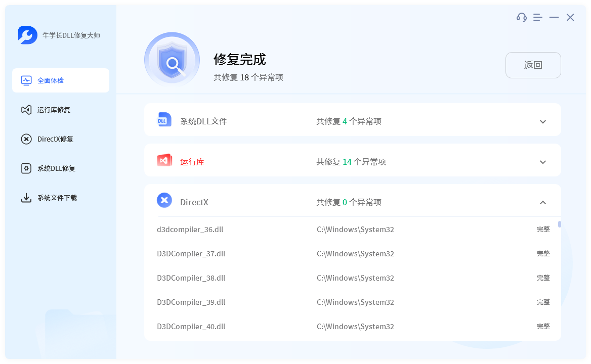Click the 返回 button
591x364 pixels.
click(533, 65)
